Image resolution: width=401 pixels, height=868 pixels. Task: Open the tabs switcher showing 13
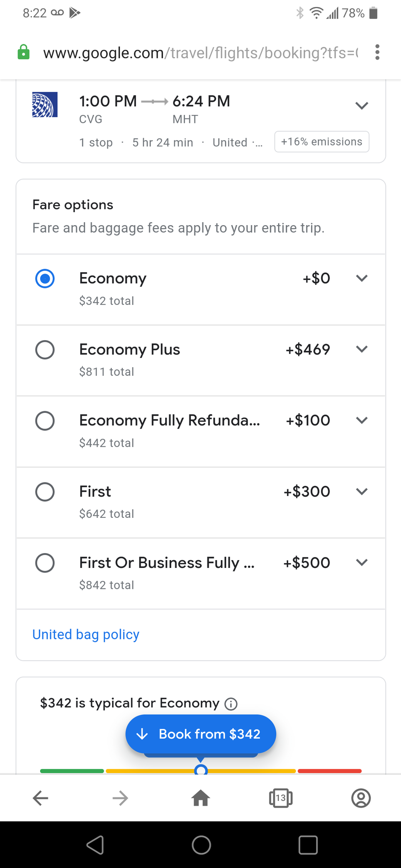tap(281, 798)
